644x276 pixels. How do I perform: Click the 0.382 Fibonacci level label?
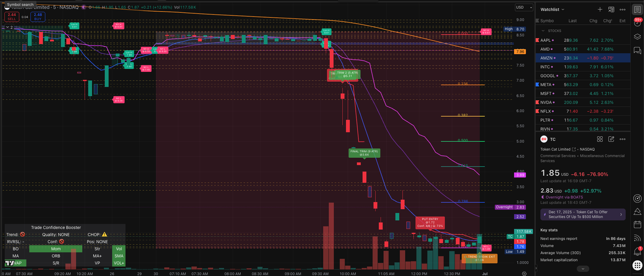pos(463,115)
